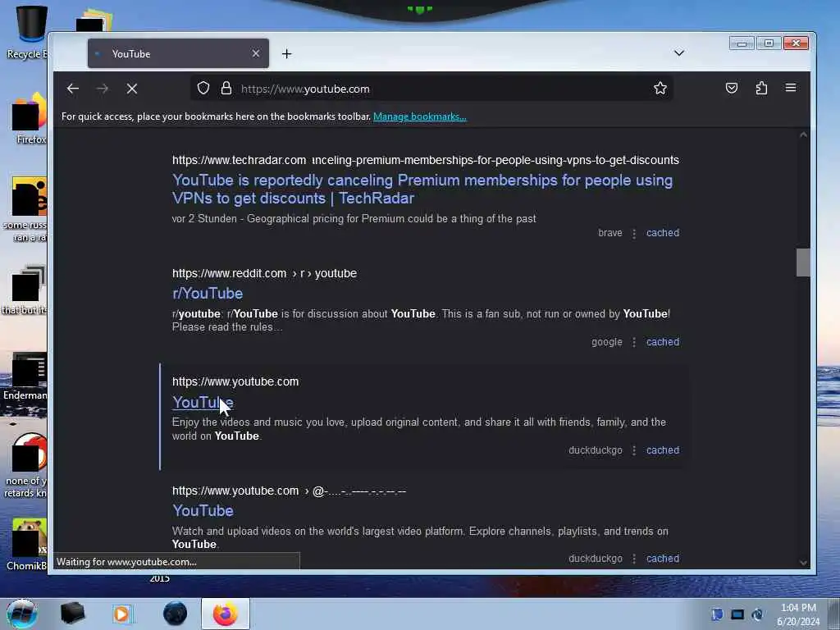Click the power plug tray icon
This screenshot has width=840, height=630.
[x=757, y=614]
